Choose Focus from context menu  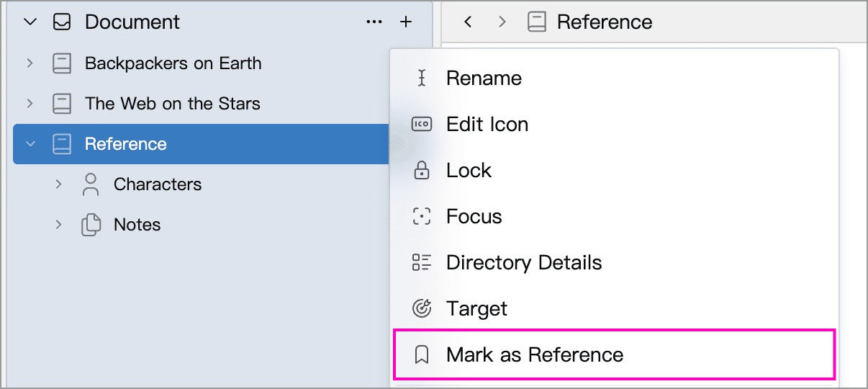tap(615, 217)
